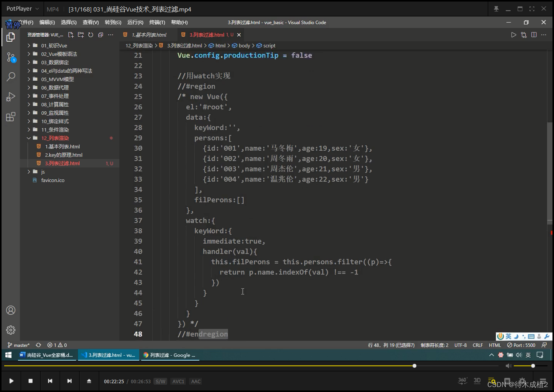The width and height of the screenshot is (554, 392).
Task: Jump to the next video in playlist
Action: click(69, 381)
